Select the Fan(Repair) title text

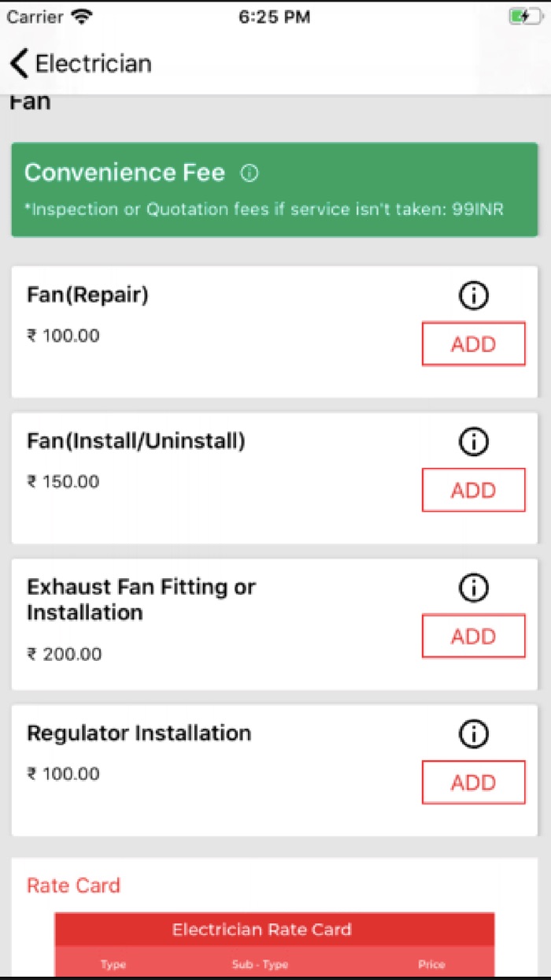click(87, 295)
